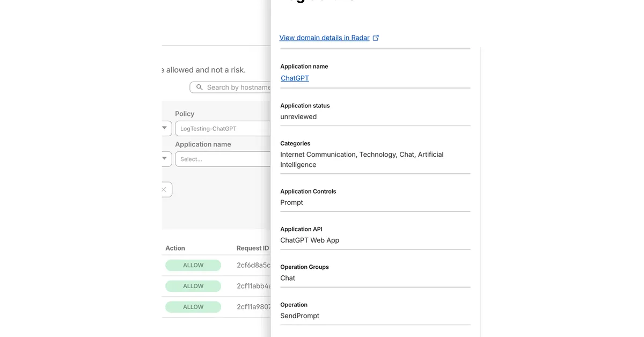Open the dropdown chevron beside the filter field
This screenshot has height=337, width=644.
click(165, 159)
